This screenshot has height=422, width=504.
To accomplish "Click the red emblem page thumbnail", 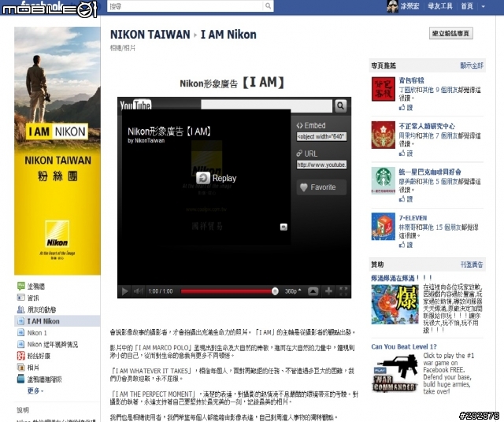I will point(384,135).
